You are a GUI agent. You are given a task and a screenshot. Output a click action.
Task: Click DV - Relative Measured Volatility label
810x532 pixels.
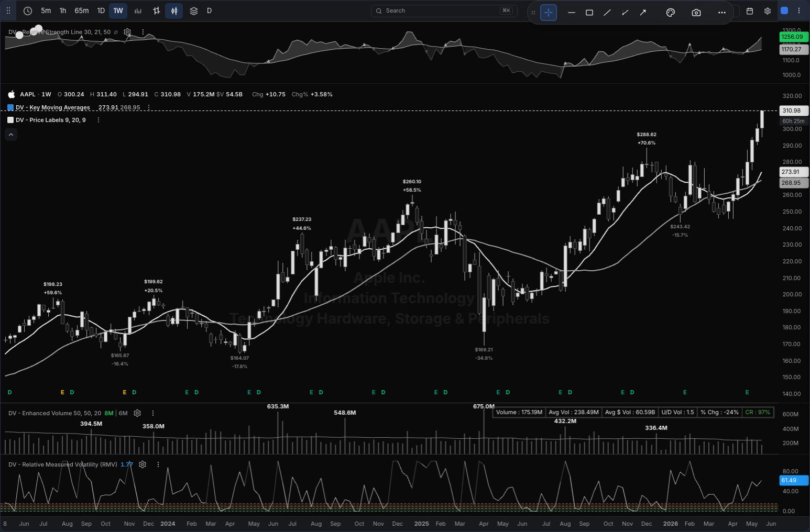coord(63,464)
